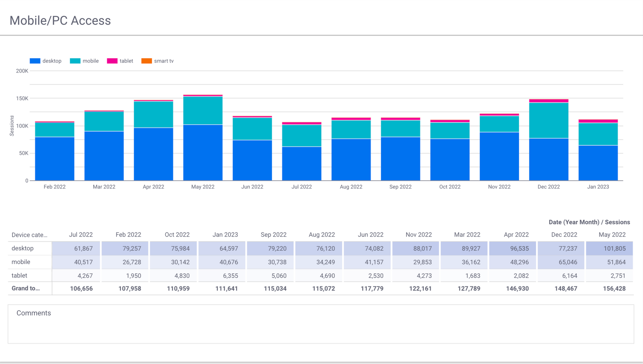This screenshot has height=364, width=643.
Task: Click the tablet legend color swatch
Action: pyautogui.click(x=112, y=61)
